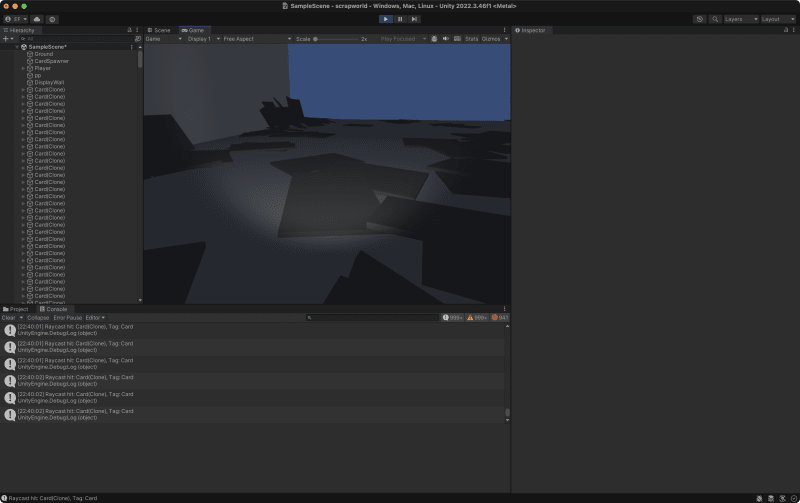Open the SampleScene options kebab menu
Image resolution: width=800 pixels, height=503 pixels.
(132, 47)
